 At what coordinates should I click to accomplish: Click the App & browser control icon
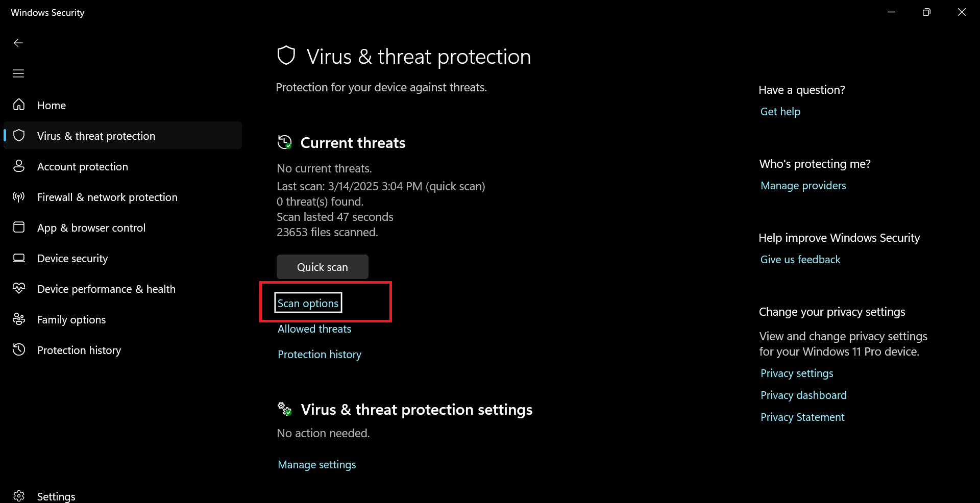tap(19, 228)
